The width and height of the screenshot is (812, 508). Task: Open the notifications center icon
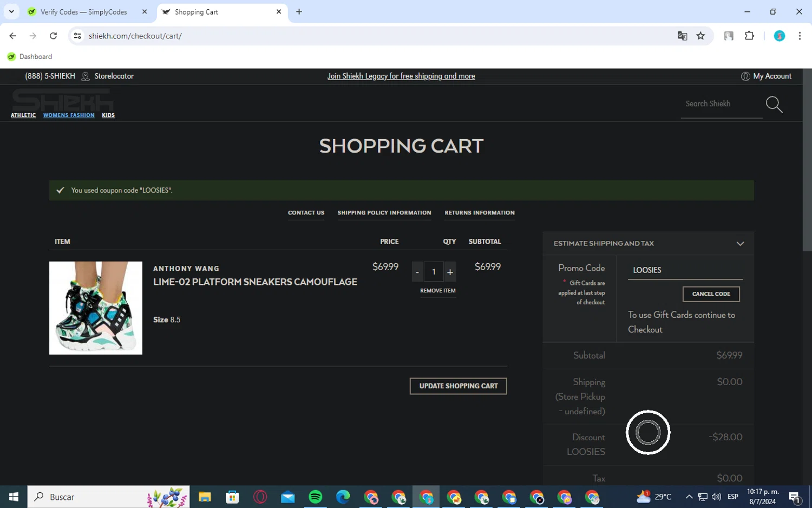pos(795,497)
